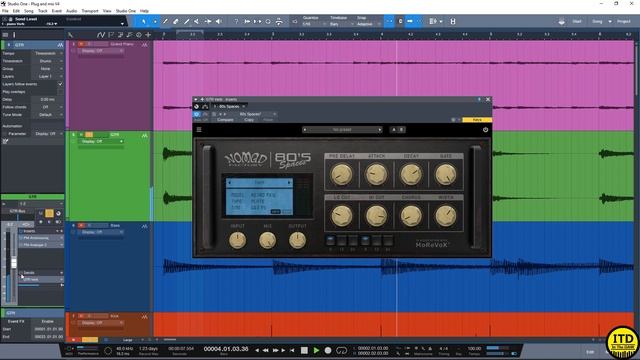The image size is (640, 360).
Task: Open the Follow chords dropdown
Action: pyautogui.click(x=47, y=107)
